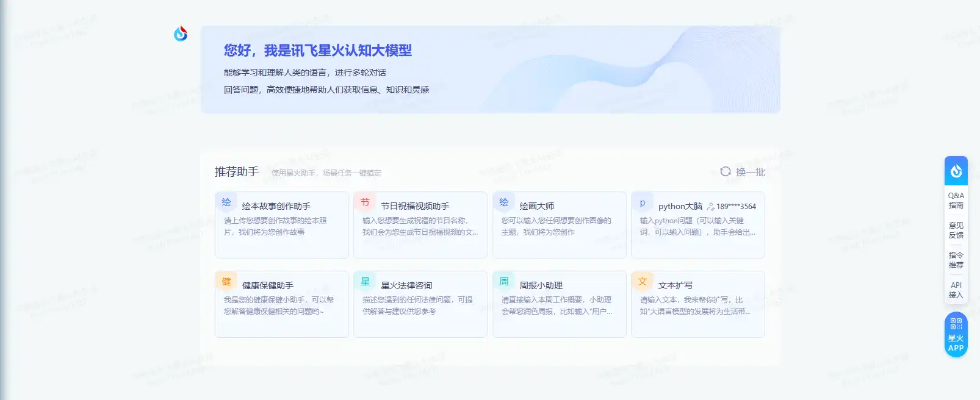
Task: Click the 绘本故事创作助手 description text
Action: (275, 226)
